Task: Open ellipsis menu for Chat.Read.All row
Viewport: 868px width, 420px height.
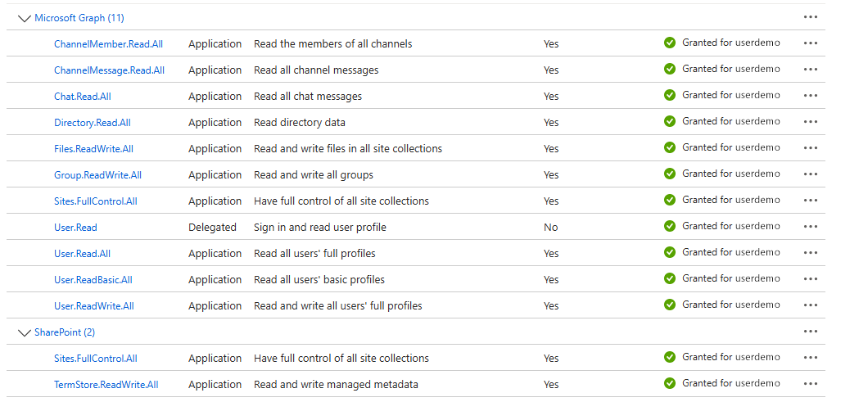Action: click(811, 96)
